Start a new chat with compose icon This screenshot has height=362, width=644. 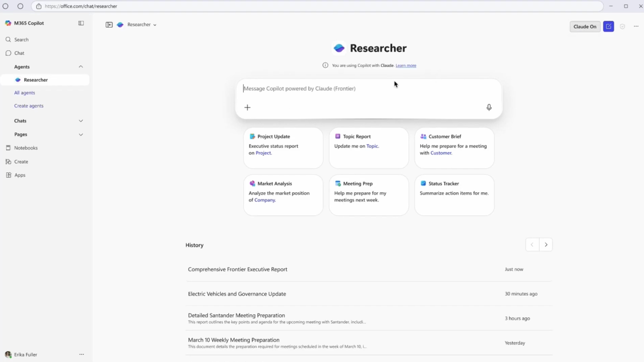(x=608, y=27)
